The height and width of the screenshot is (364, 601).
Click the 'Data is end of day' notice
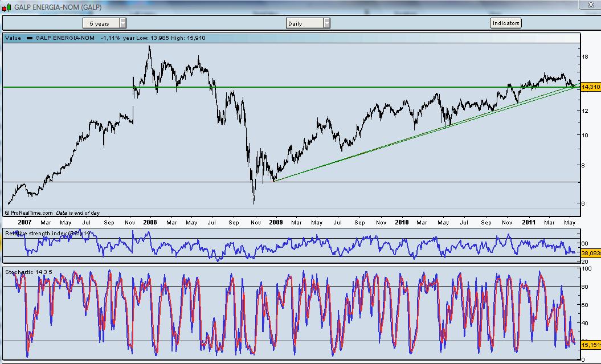(x=78, y=213)
